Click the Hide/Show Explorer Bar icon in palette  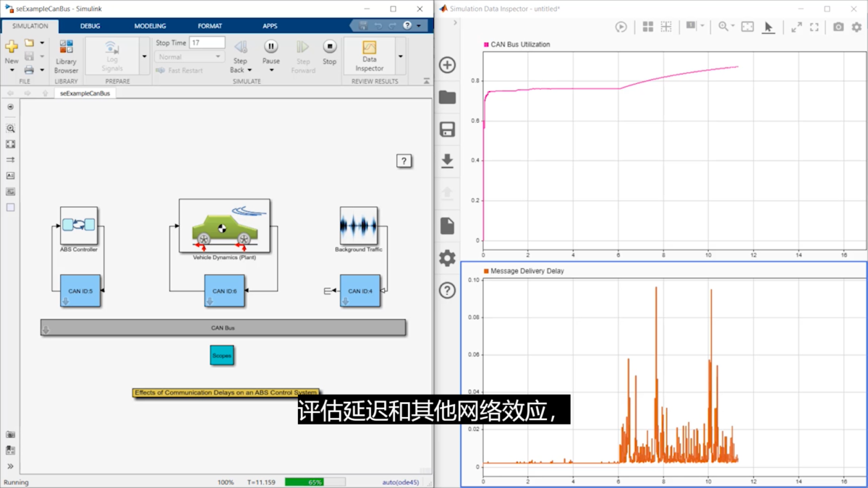pos(10,107)
